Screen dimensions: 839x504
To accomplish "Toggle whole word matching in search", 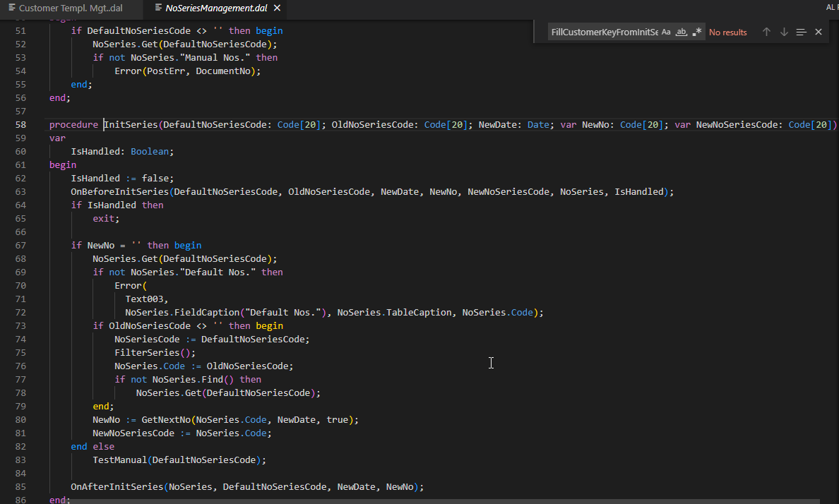I will (682, 32).
